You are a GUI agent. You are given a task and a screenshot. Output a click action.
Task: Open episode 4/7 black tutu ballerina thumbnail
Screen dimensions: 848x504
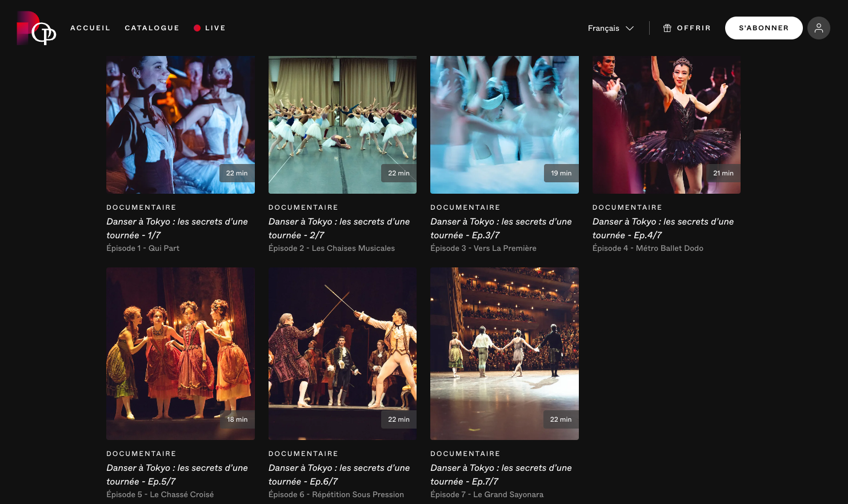(x=666, y=125)
